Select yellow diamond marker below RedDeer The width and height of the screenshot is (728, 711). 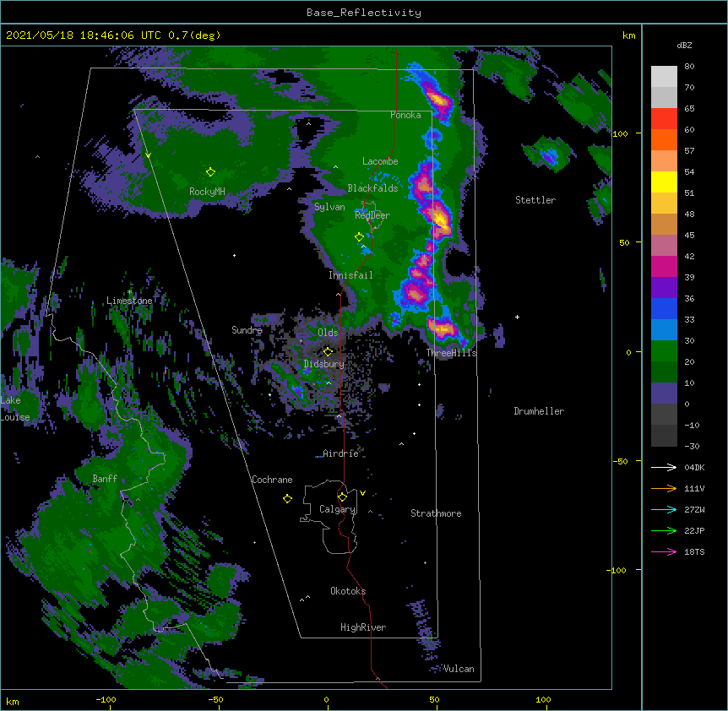click(x=359, y=236)
